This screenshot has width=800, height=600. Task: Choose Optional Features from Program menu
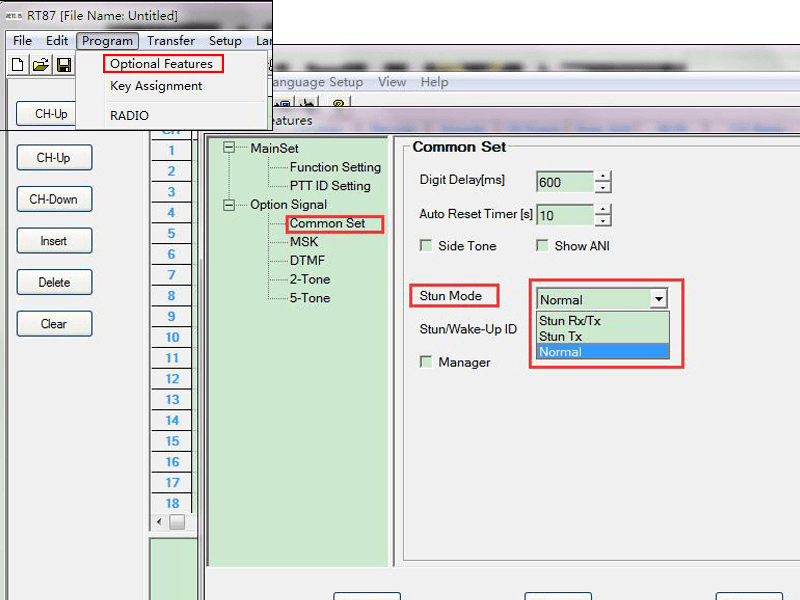[162, 64]
